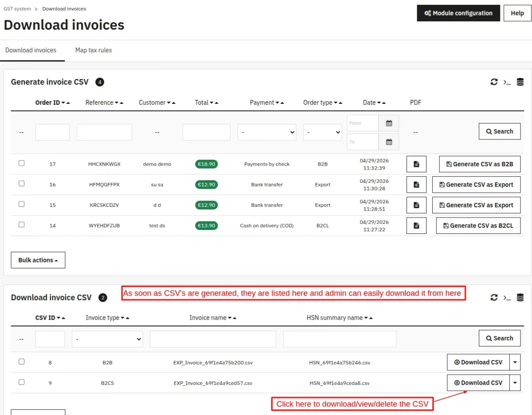
Task: Sort Customer column ascending
Action: click(174, 103)
